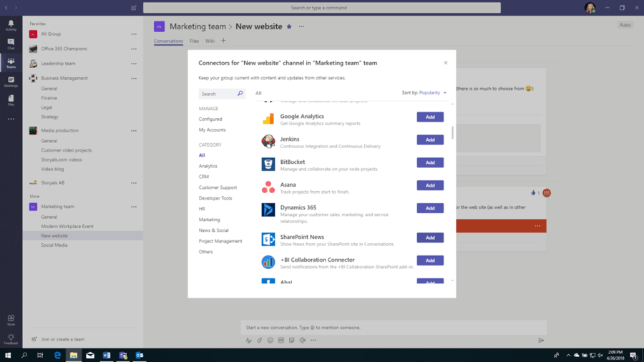Click the Attach paperclip icon

pyautogui.click(x=260, y=341)
